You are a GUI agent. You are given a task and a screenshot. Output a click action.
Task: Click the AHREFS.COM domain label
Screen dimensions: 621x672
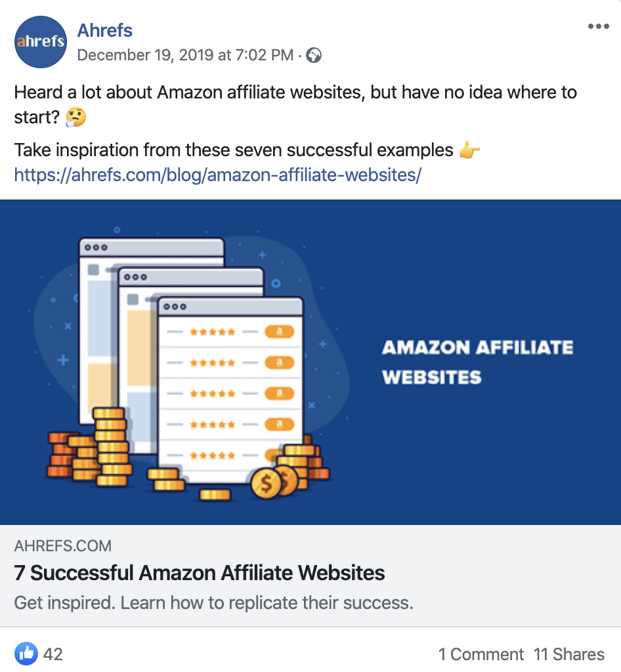pos(62,545)
